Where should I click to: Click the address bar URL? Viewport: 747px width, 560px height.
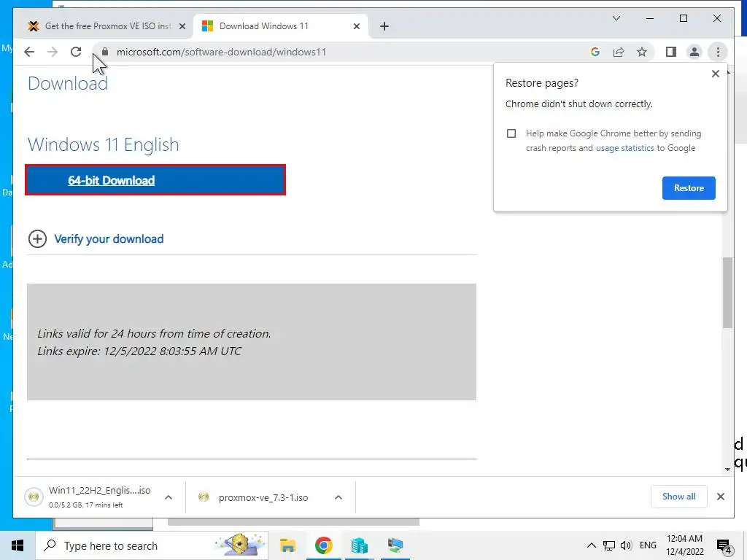[221, 52]
